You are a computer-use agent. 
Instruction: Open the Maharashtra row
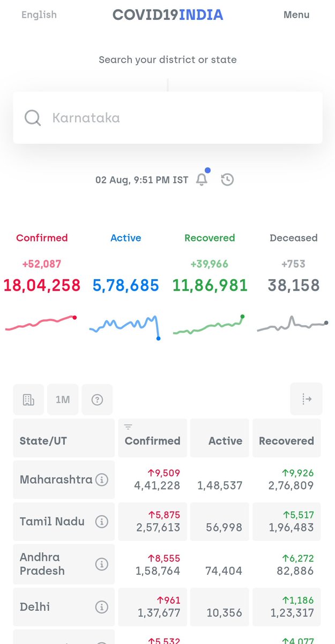(x=167, y=480)
